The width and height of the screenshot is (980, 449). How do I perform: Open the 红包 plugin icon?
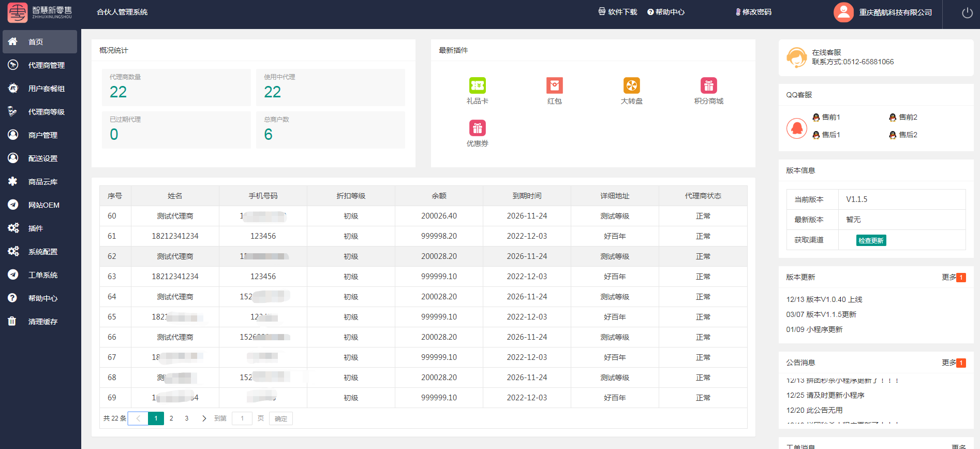tap(554, 85)
